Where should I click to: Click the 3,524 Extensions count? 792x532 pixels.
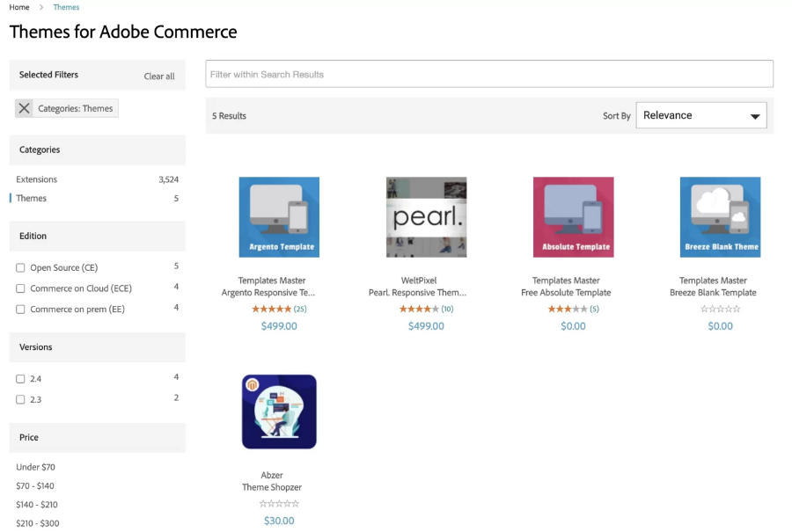[x=168, y=179]
